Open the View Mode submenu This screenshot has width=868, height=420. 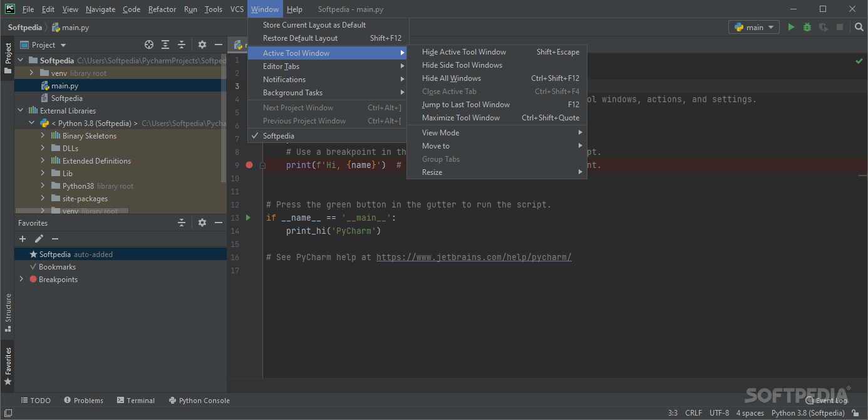click(x=497, y=133)
